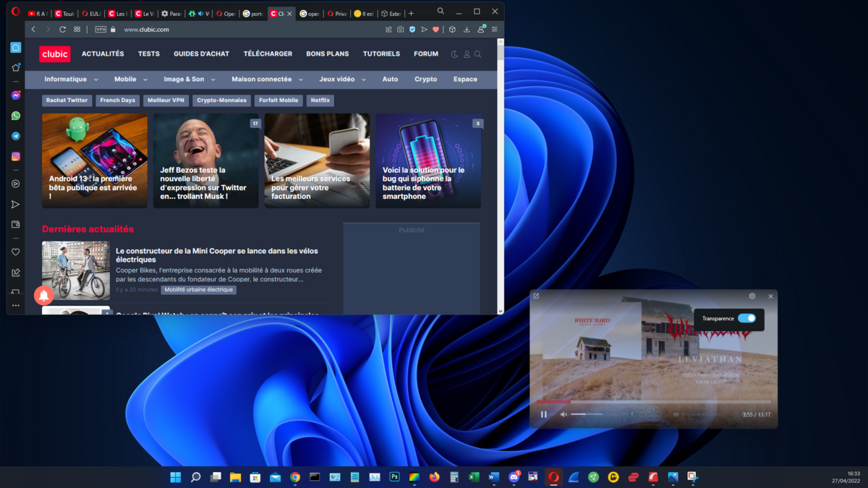868x488 pixels.
Task: Mute the pop-out video volume
Action: [563, 414]
